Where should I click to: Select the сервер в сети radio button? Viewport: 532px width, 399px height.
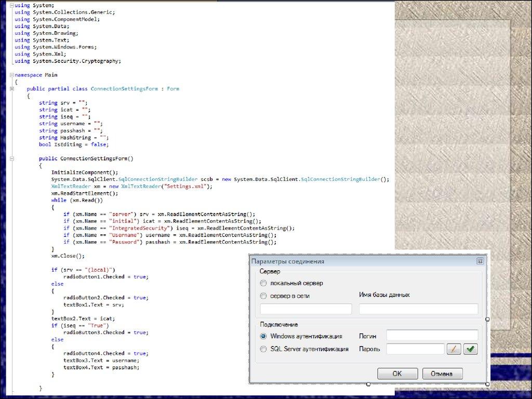263,296
